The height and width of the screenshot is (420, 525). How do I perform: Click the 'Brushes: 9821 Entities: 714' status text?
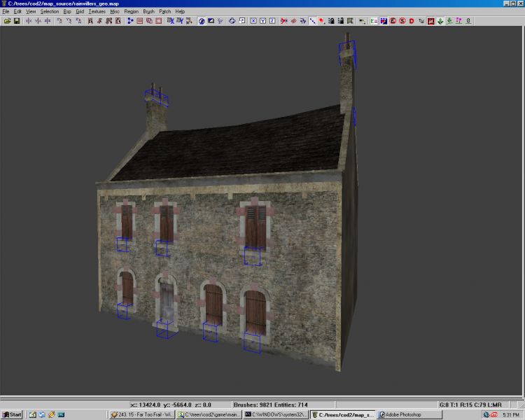pyautogui.click(x=270, y=405)
